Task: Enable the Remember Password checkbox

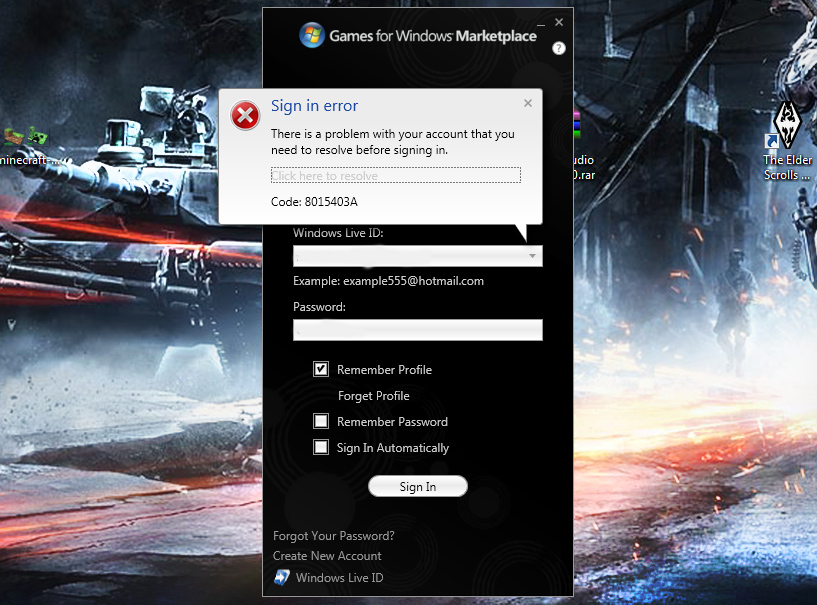Action: tap(321, 421)
